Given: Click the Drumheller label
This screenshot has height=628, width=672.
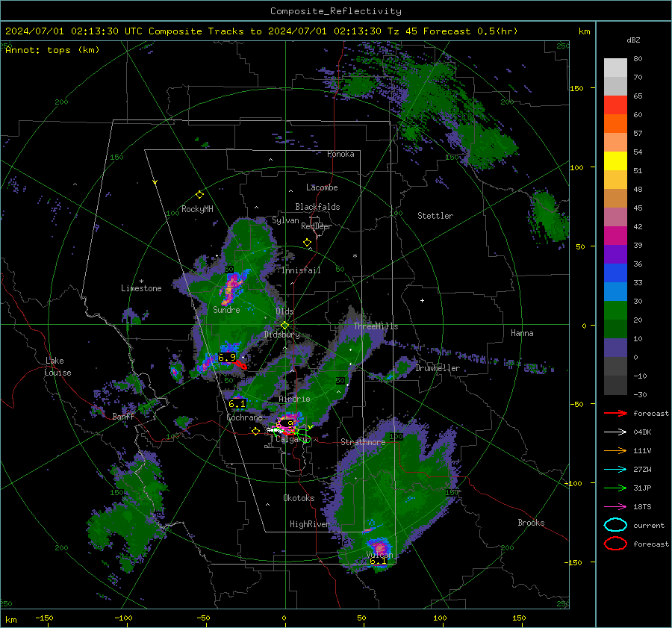Looking at the screenshot, I should pyautogui.click(x=438, y=368).
